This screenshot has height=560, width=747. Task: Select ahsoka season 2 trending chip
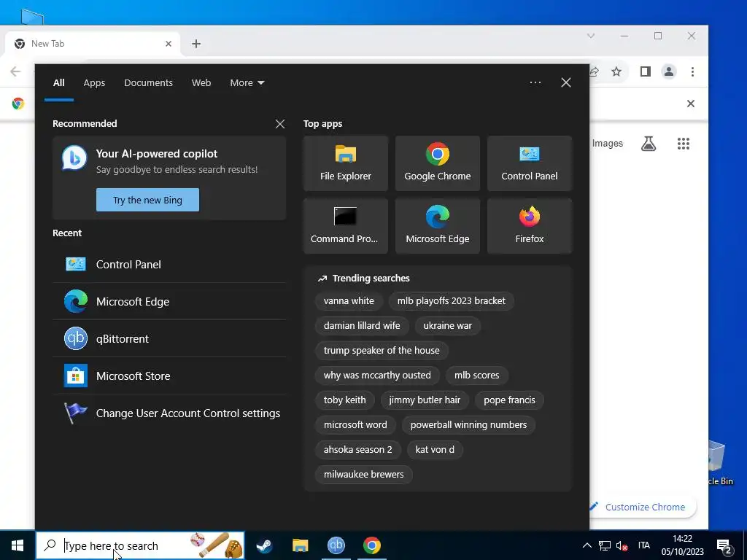point(357,449)
